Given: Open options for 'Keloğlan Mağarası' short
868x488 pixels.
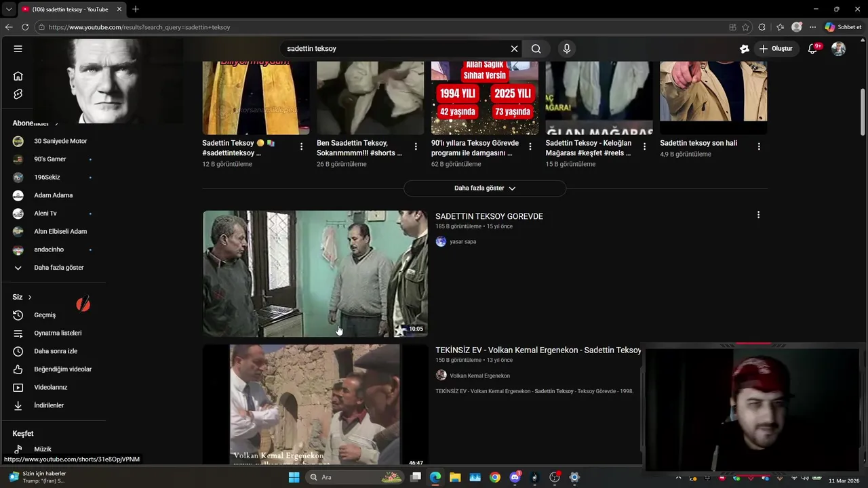Looking at the screenshot, I should pos(644,146).
